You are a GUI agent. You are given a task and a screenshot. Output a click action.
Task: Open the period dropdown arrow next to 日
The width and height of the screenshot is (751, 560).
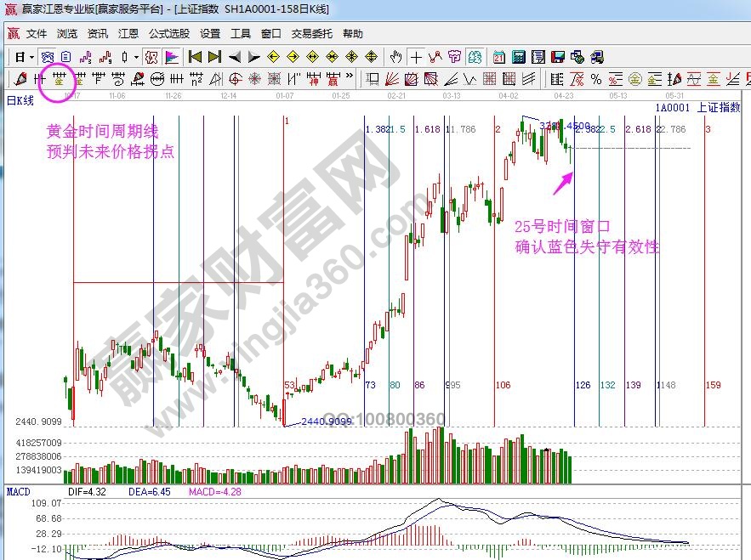[31, 57]
